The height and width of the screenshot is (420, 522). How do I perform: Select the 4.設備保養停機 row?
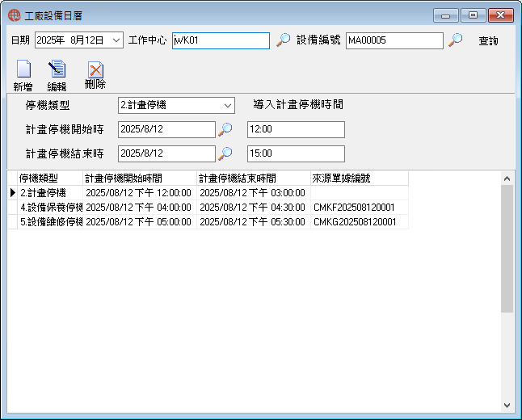(x=208, y=208)
